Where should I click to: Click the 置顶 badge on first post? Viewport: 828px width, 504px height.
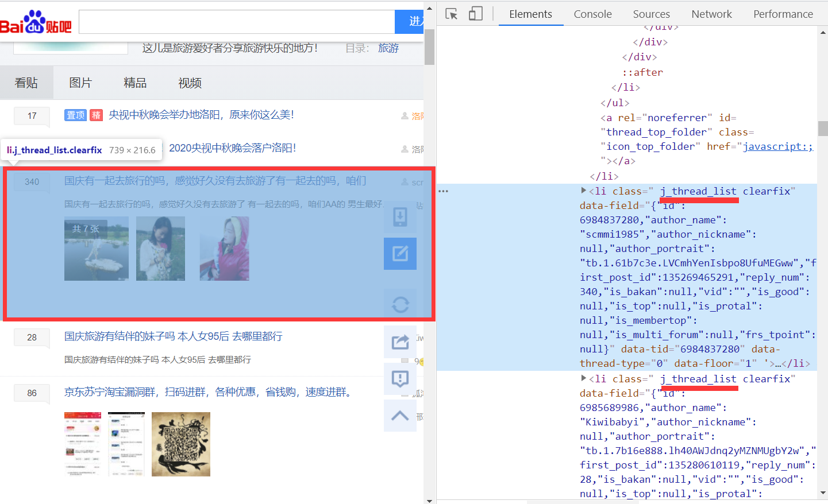(75, 115)
